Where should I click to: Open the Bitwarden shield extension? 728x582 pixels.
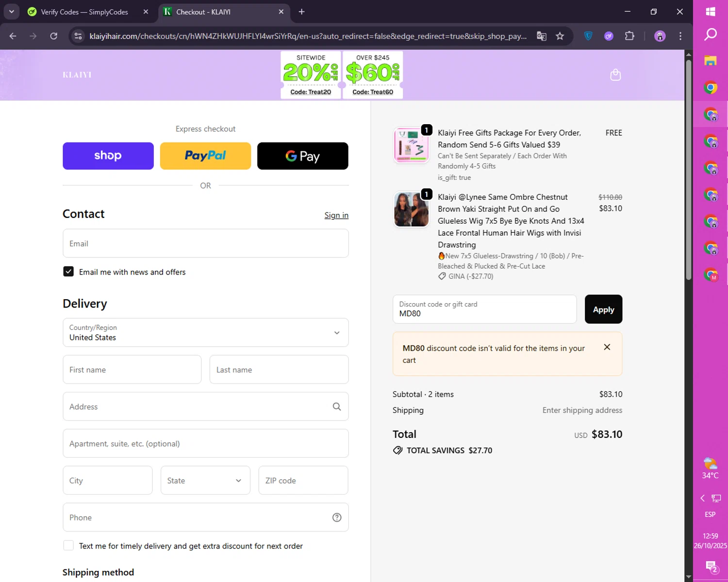pyautogui.click(x=588, y=36)
